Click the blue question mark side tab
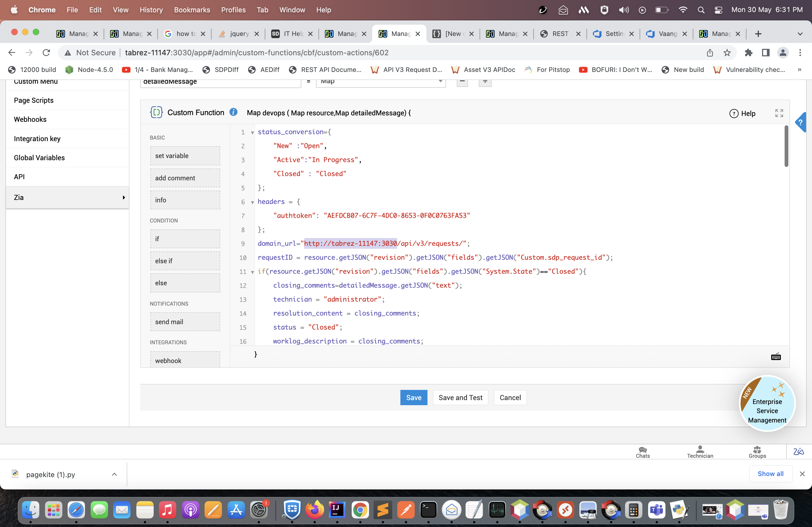The width and height of the screenshot is (812, 527). [x=800, y=122]
